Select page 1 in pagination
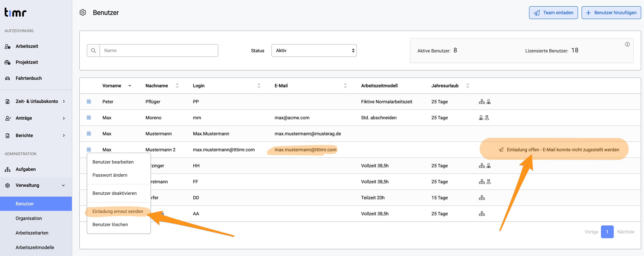The height and width of the screenshot is (256, 644). pos(607,232)
